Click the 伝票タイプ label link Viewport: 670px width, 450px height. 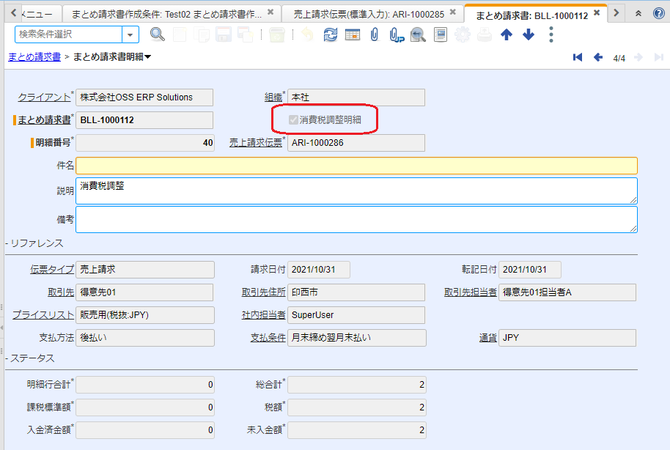tap(52, 270)
